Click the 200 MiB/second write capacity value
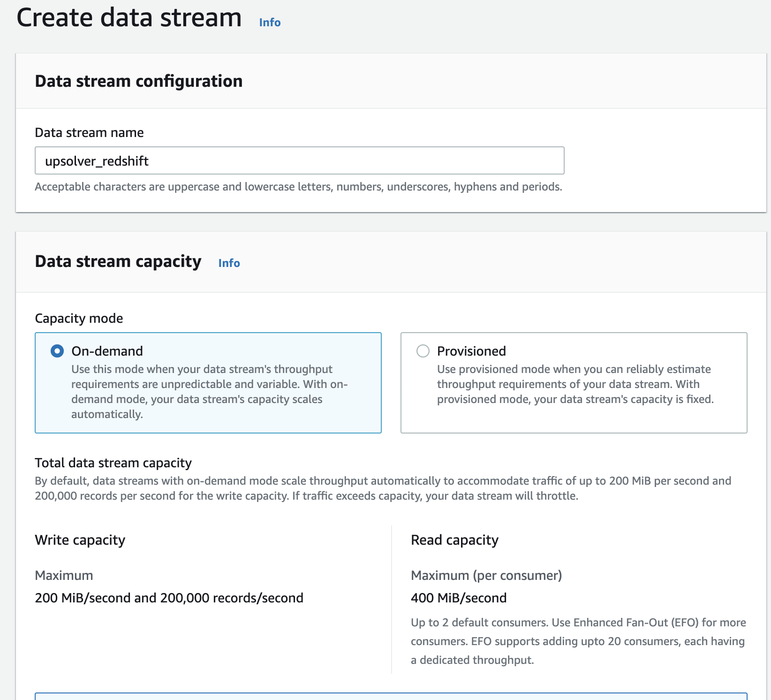The height and width of the screenshot is (700, 771). [x=169, y=598]
